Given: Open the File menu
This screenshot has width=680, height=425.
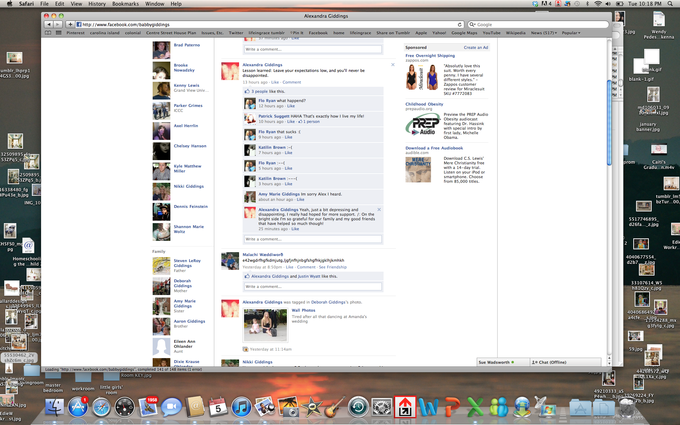Looking at the screenshot, I should 44,3.
